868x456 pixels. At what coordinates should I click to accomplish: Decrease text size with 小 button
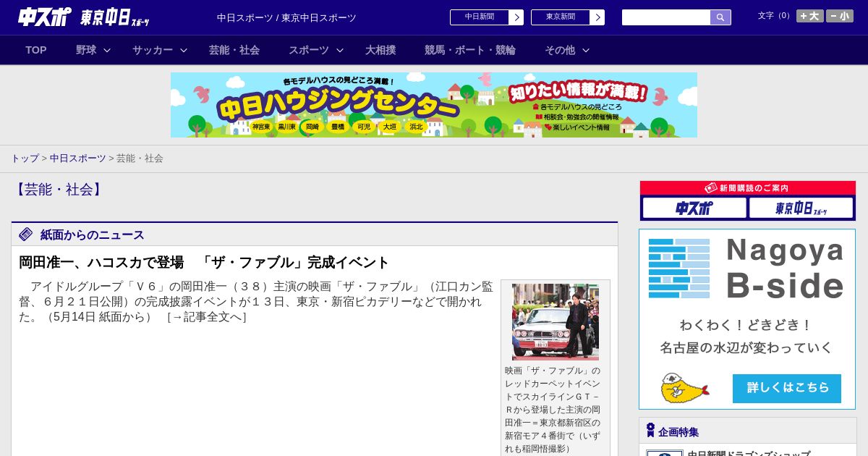click(840, 16)
